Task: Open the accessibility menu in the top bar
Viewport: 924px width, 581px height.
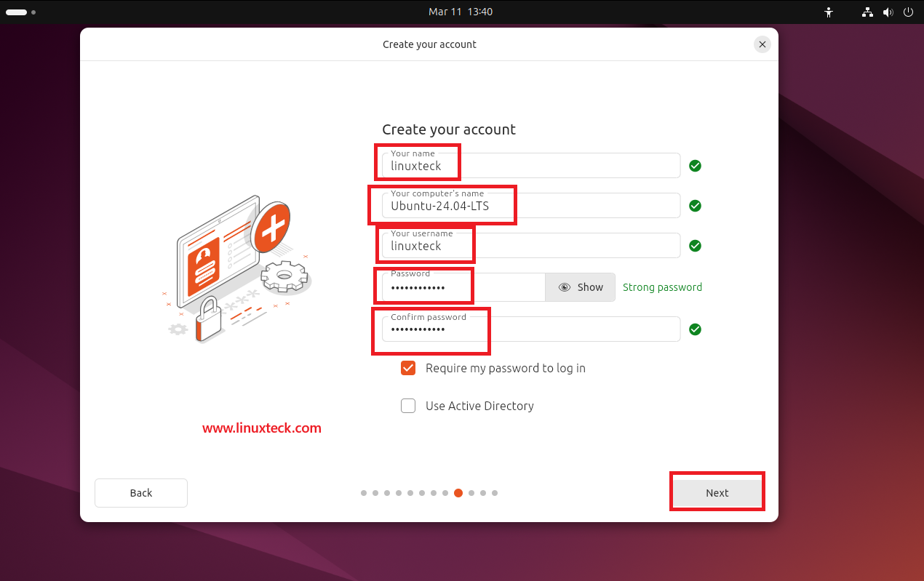Action: pyautogui.click(x=829, y=12)
